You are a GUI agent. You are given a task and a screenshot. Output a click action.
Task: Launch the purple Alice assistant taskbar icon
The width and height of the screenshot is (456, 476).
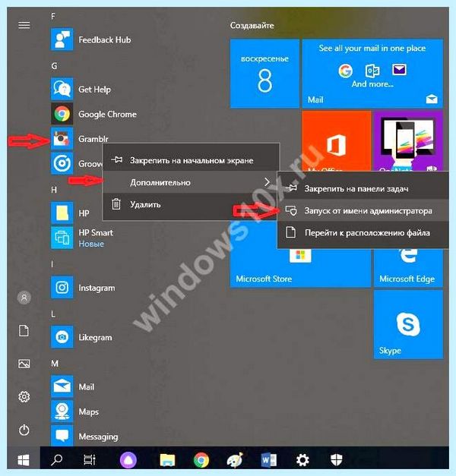pyautogui.click(x=128, y=460)
